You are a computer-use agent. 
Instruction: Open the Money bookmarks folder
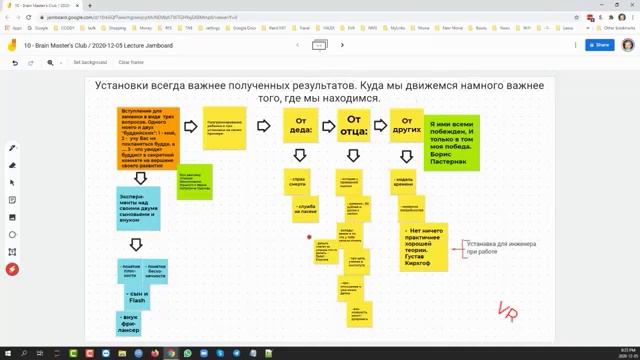pyautogui.click(x=142, y=28)
